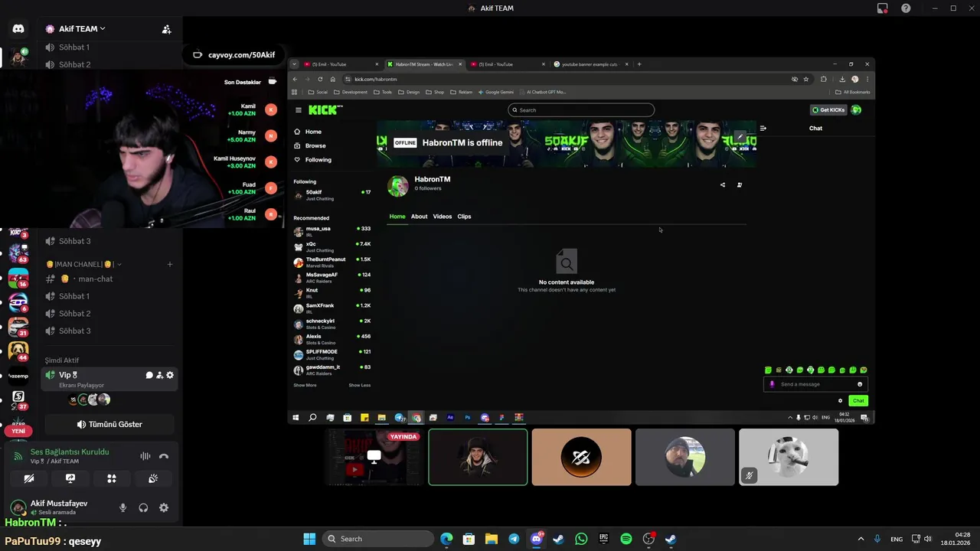The height and width of the screenshot is (551, 980).
Task: Open the Discord soundboard
Action: (x=153, y=478)
